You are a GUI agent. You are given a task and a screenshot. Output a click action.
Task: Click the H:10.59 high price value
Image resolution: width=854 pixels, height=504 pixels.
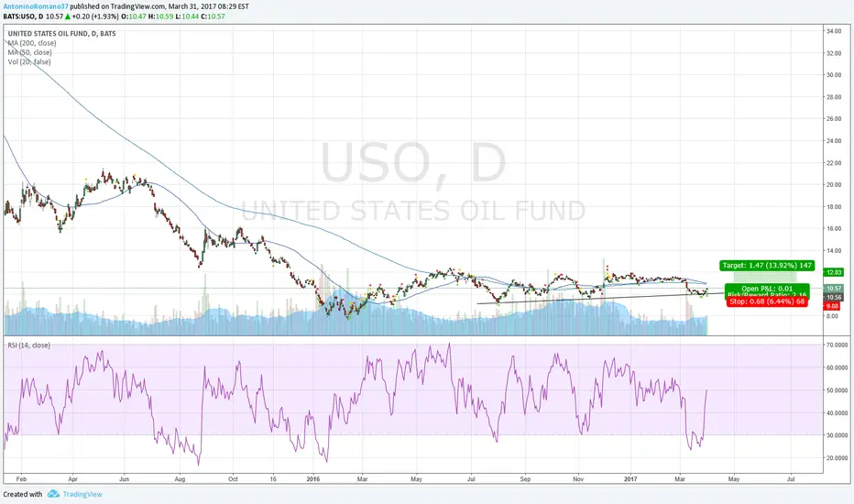[x=160, y=16]
